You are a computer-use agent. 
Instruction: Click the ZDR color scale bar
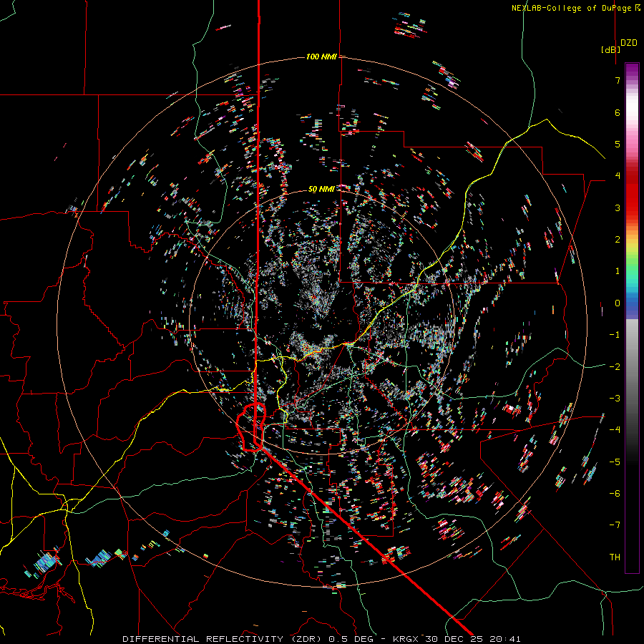pyautogui.click(x=632, y=318)
